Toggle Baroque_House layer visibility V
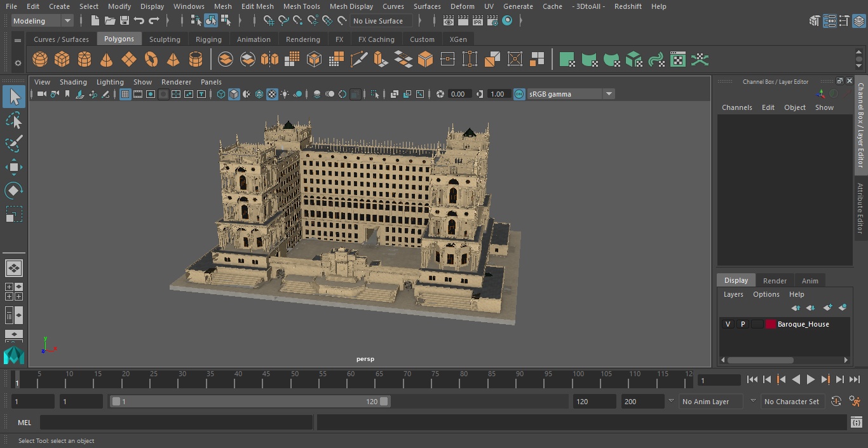868x448 pixels. point(728,324)
